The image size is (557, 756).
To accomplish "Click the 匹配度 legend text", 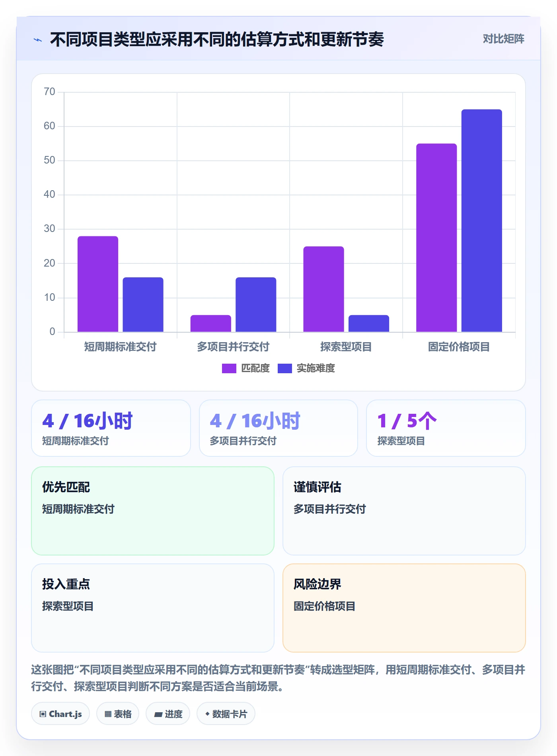I will click(255, 368).
